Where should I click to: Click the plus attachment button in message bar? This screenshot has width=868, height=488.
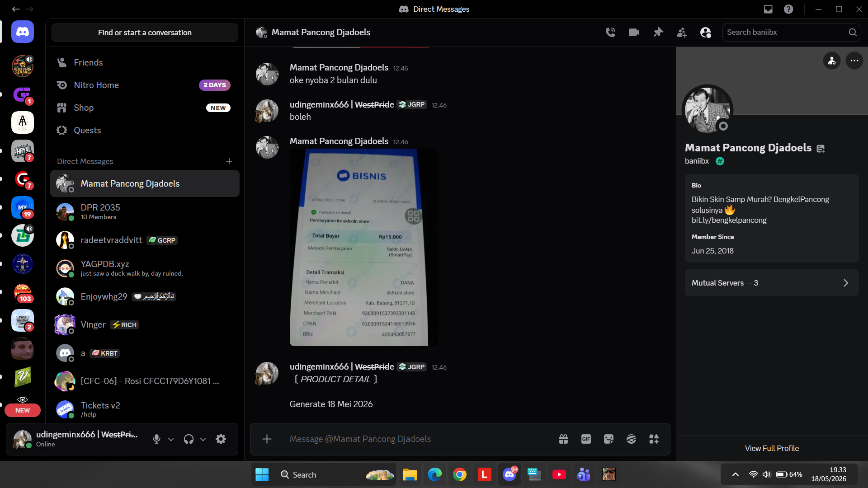267,439
